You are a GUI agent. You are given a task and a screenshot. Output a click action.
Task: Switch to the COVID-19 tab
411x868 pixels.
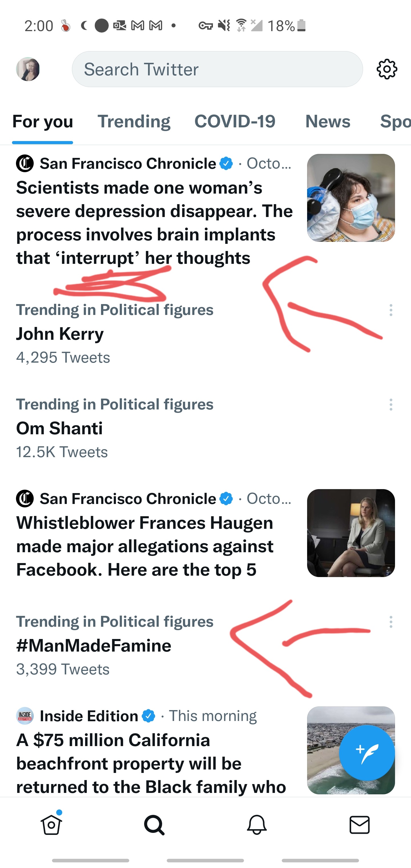[x=235, y=121]
